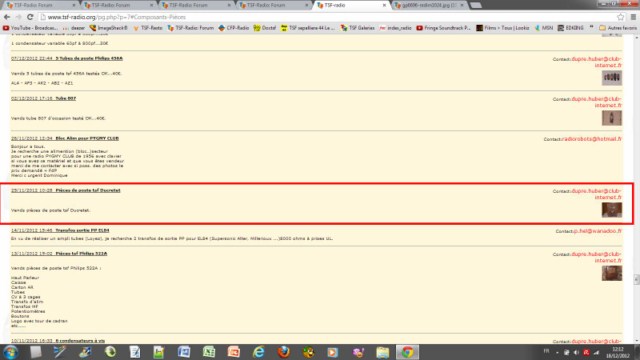
Task: Click the address bar URL field
Action: 327,17
